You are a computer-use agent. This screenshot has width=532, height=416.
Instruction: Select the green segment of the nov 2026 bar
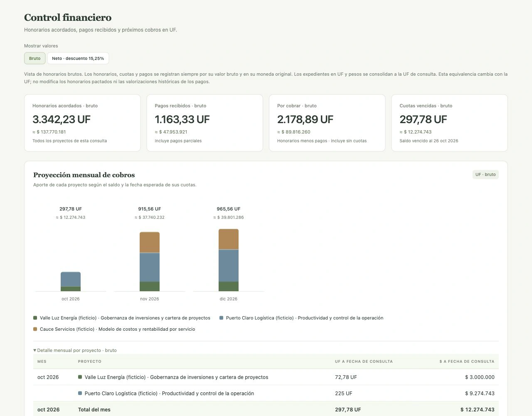[x=150, y=286]
